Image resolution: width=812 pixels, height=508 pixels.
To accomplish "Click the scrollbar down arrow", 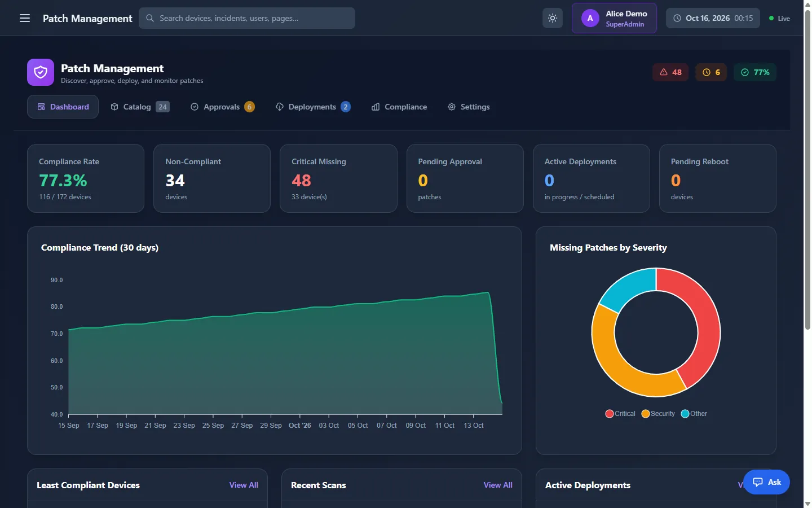I will pyautogui.click(x=807, y=503).
